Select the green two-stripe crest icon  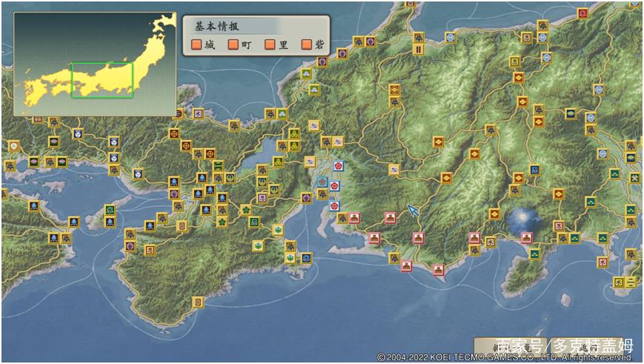218,165
